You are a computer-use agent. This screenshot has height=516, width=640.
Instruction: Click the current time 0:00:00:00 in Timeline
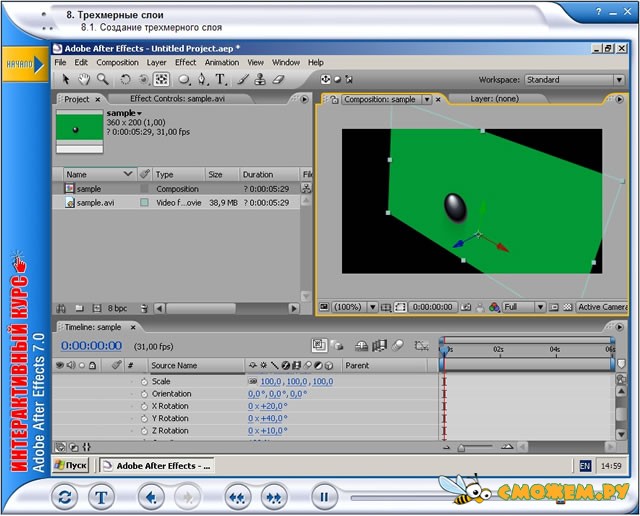coord(91,346)
